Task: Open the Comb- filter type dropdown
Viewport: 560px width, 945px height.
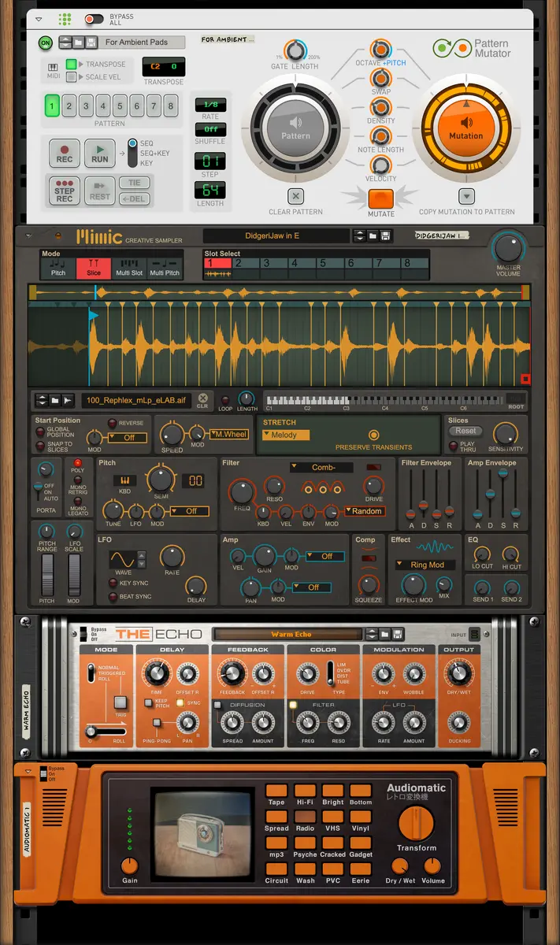Action: [322, 467]
